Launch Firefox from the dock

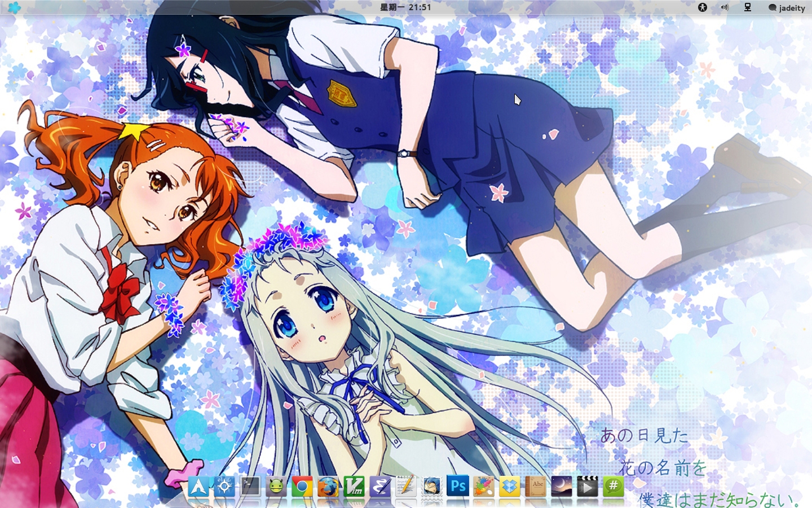(x=328, y=487)
